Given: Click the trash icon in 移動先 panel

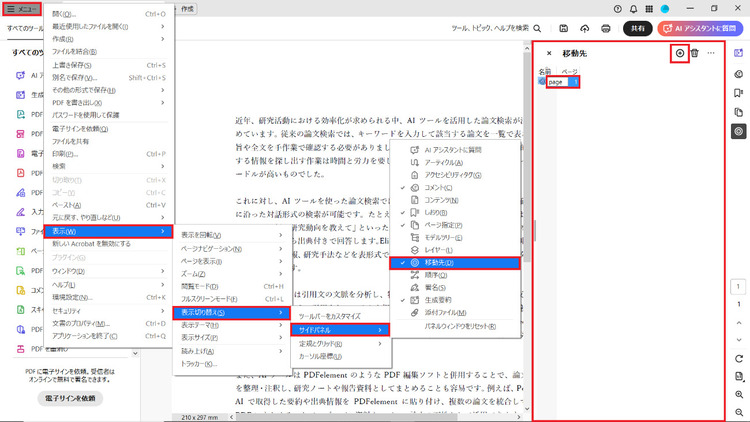Looking at the screenshot, I should click(695, 53).
